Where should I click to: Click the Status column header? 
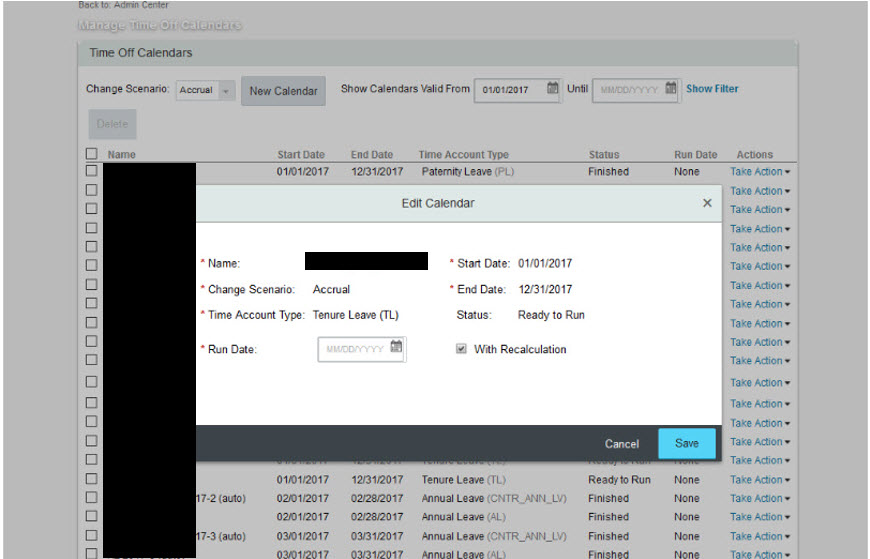coord(604,154)
